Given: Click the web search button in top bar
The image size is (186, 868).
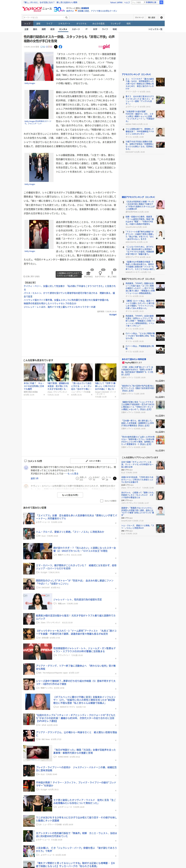Looking at the screenshot, I should (161, 2).
